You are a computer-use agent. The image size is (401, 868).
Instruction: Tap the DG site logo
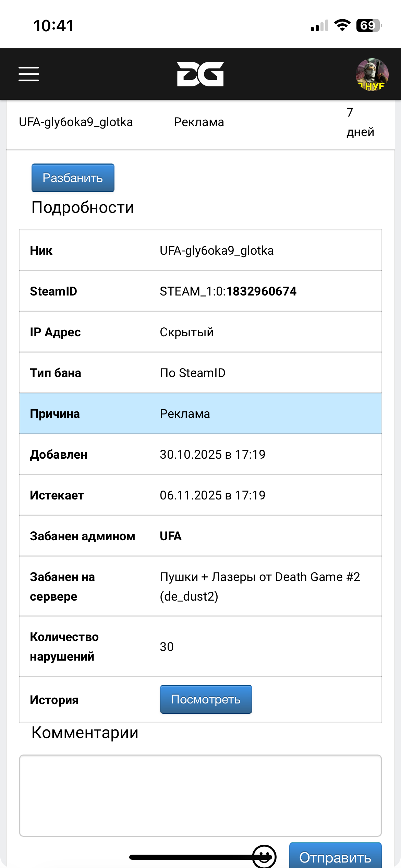pos(200,74)
